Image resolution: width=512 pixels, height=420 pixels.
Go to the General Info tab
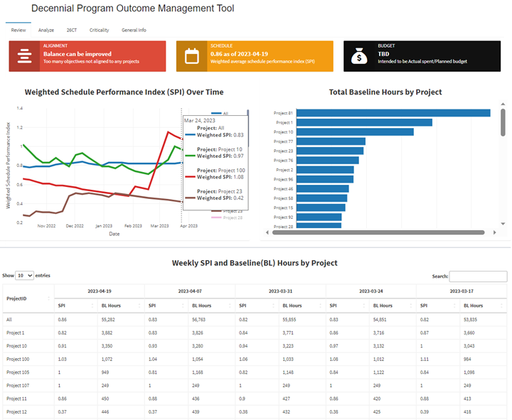[134, 30]
